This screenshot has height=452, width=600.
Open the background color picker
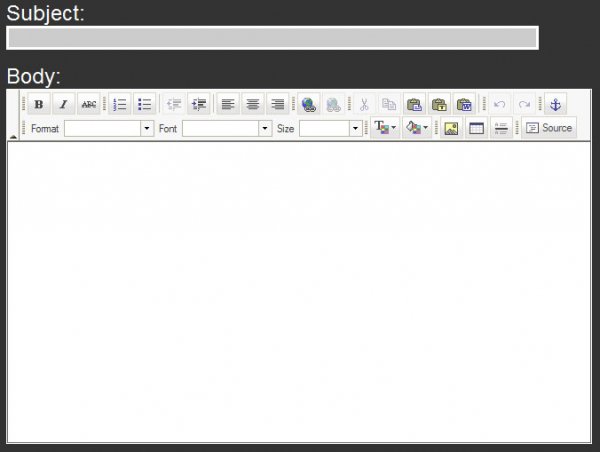click(x=417, y=127)
